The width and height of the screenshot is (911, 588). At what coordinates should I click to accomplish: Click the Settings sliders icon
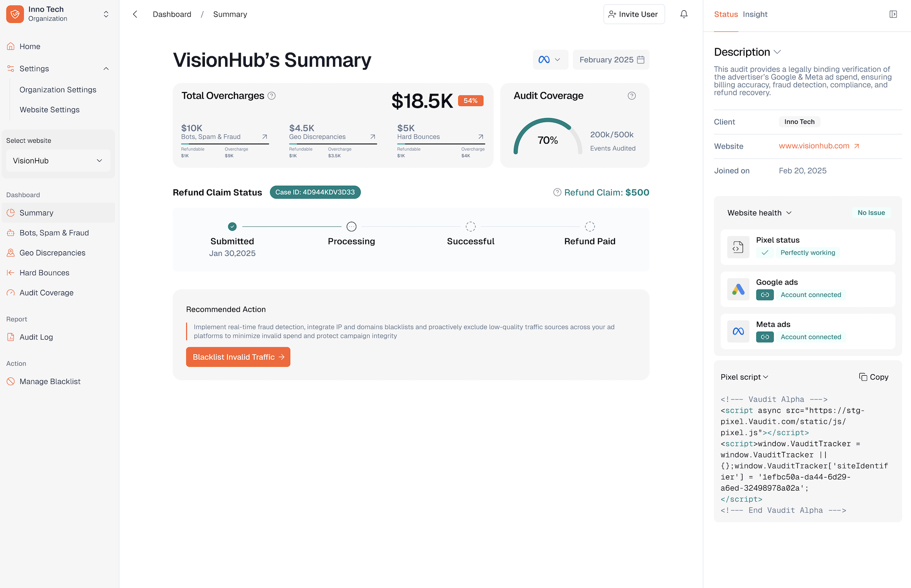point(11,69)
